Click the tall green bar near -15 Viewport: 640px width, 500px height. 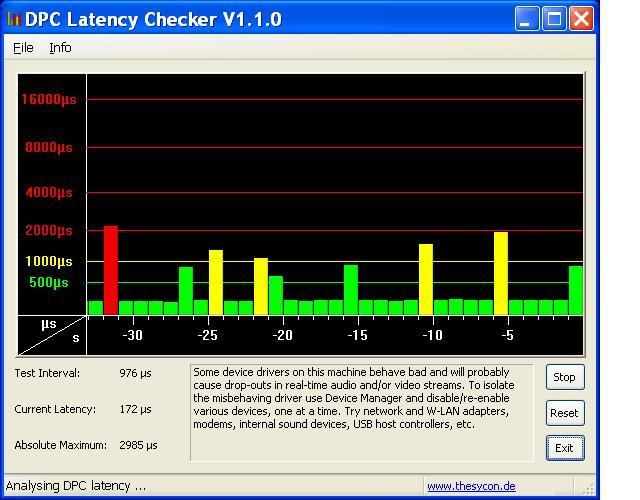(351, 290)
